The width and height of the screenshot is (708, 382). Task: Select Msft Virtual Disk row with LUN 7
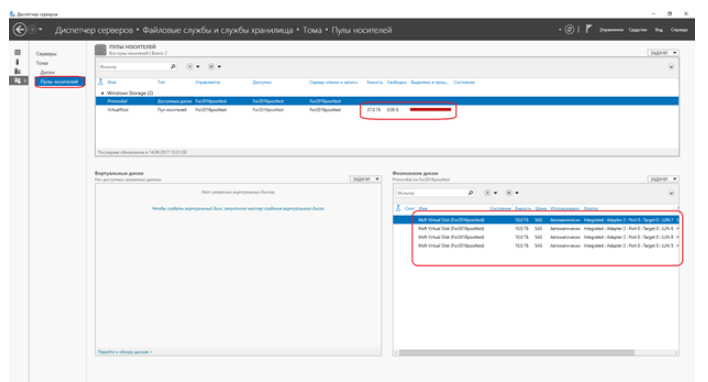point(536,220)
